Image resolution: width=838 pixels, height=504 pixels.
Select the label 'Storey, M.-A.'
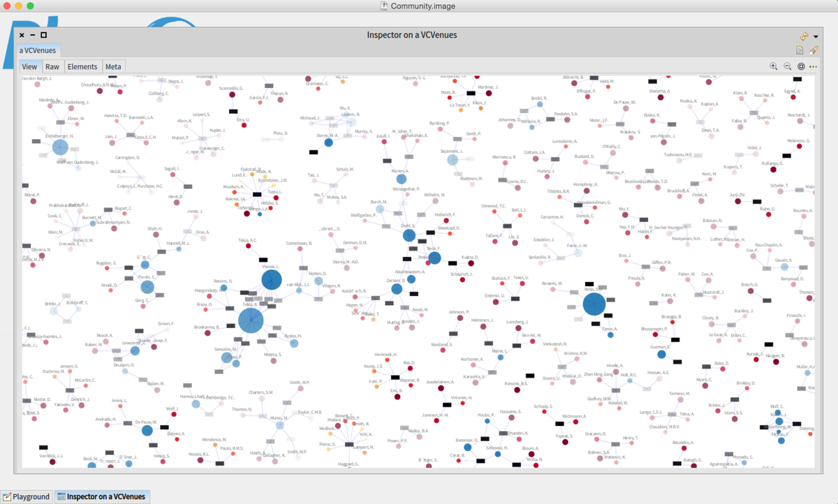coord(327,135)
